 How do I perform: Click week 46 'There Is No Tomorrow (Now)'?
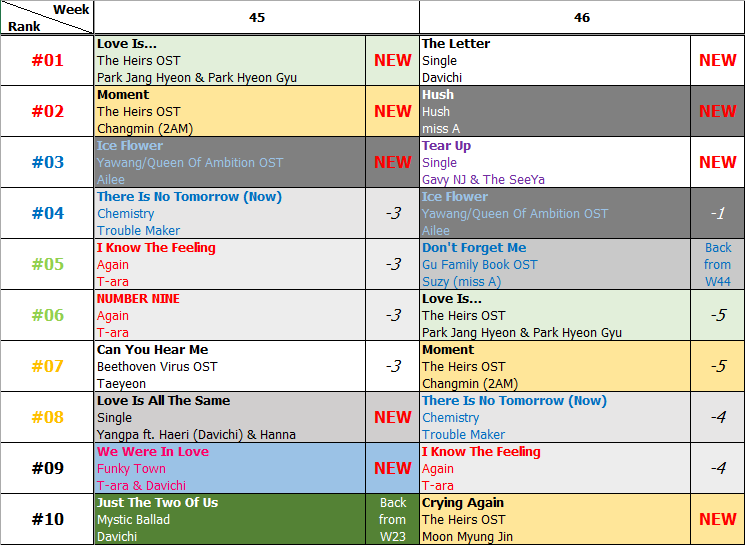555,417
